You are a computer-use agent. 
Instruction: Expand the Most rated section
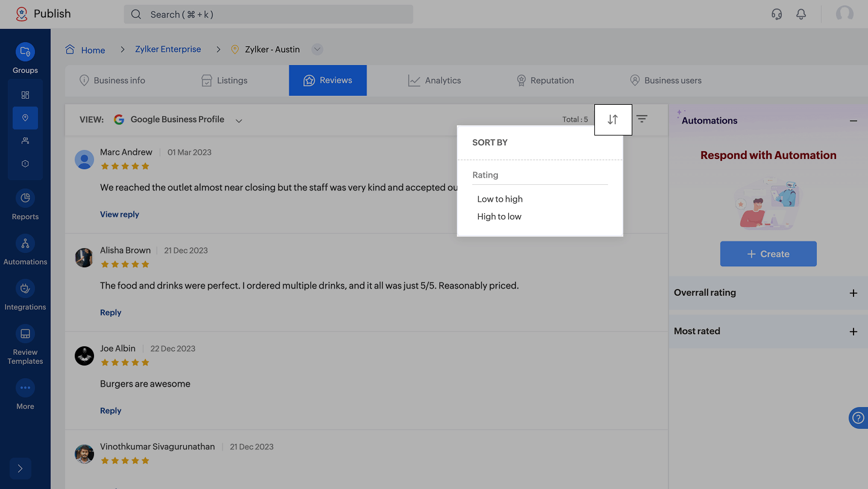[x=854, y=332]
